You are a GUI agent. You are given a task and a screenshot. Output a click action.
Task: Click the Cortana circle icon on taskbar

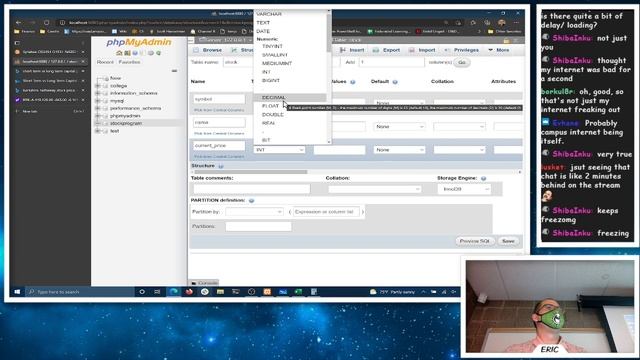[x=142, y=292]
